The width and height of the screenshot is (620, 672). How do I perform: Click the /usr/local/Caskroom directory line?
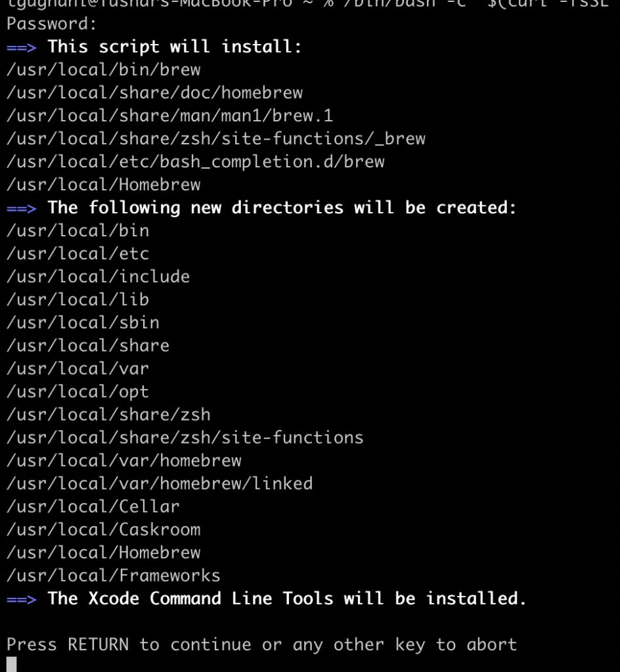(104, 530)
